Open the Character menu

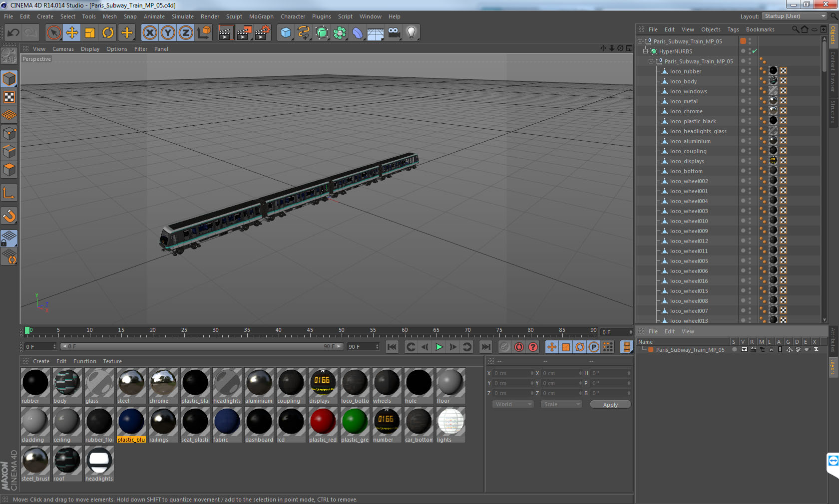pos(293,16)
